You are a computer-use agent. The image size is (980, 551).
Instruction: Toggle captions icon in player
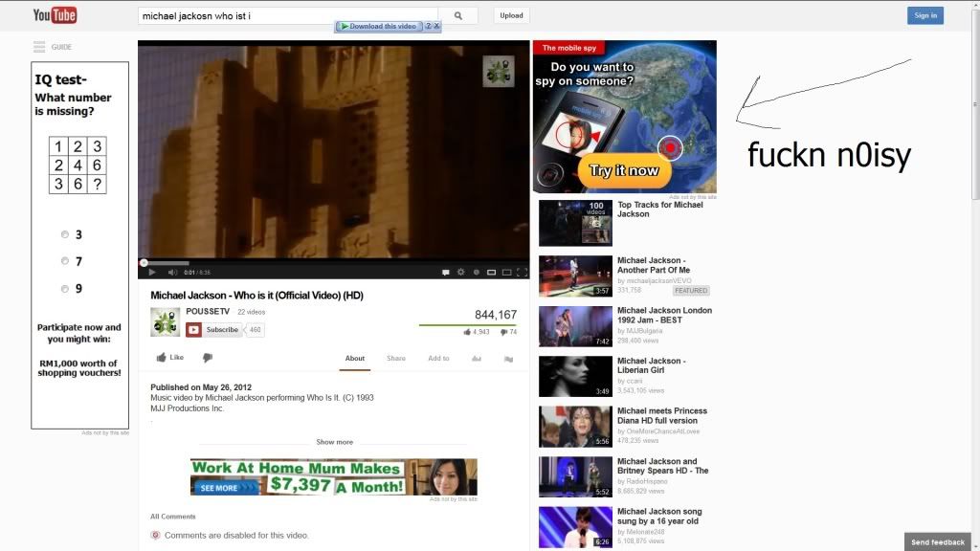[x=446, y=272]
